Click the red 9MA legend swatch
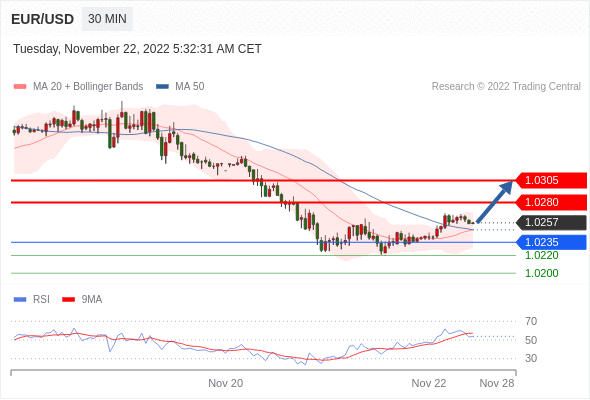Image resolution: width=590 pixels, height=400 pixels. (x=68, y=300)
